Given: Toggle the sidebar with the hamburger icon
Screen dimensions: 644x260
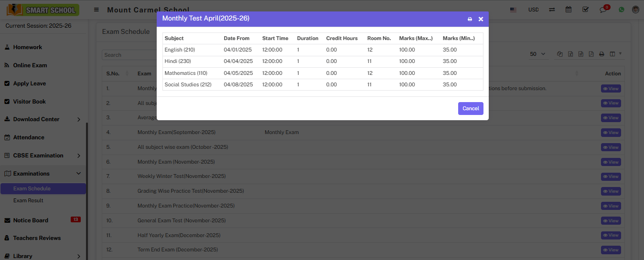Looking at the screenshot, I should (97, 10).
